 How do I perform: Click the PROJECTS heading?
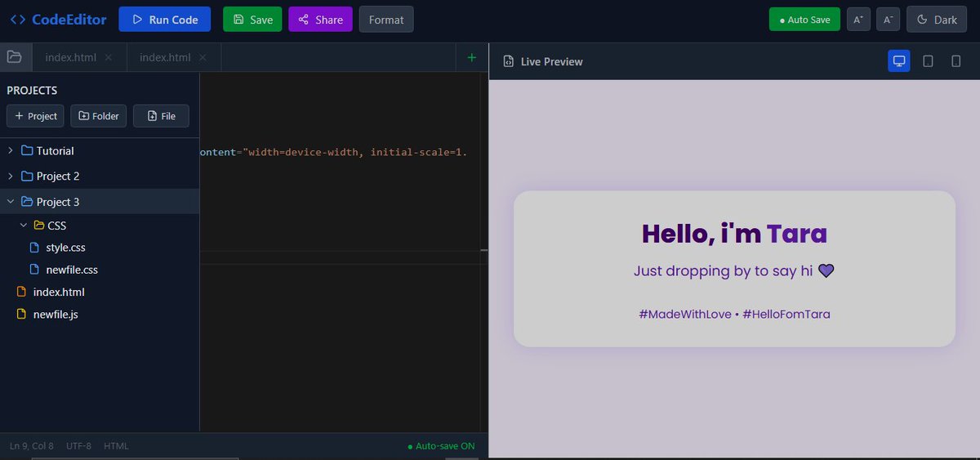(x=32, y=91)
